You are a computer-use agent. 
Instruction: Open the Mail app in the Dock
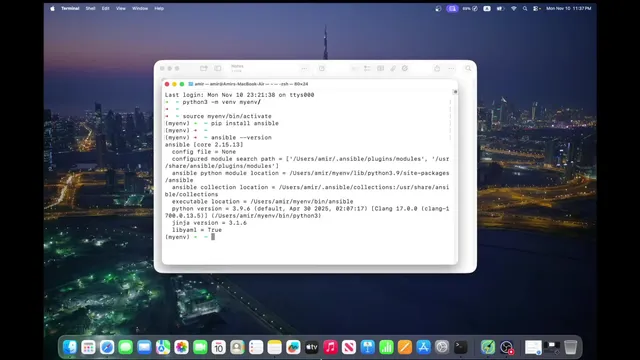(144, 347)
